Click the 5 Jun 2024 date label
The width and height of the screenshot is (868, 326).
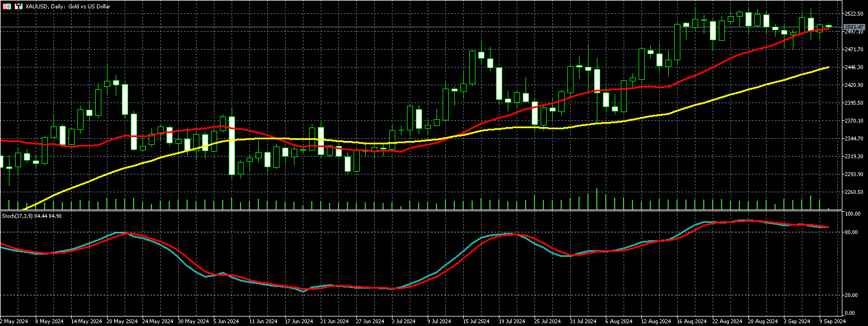click(x=226, y=322)
